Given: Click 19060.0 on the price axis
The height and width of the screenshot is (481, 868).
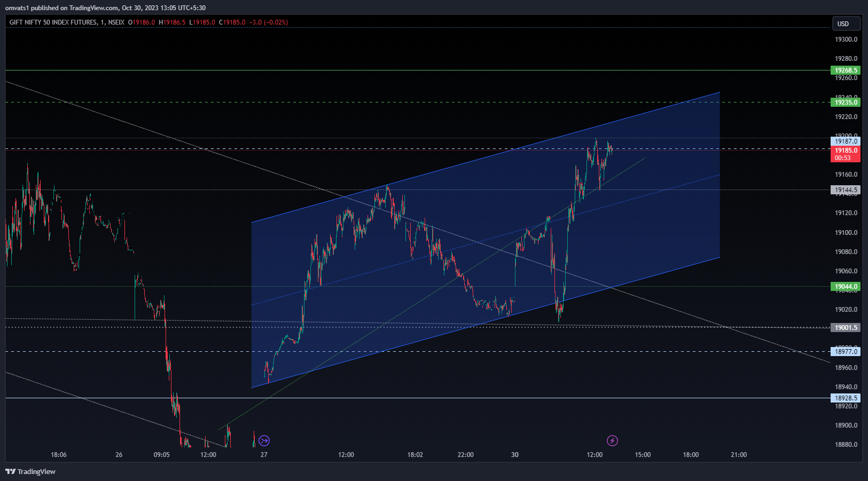Looking at the screenshot, I should click(x=846, y=271).
